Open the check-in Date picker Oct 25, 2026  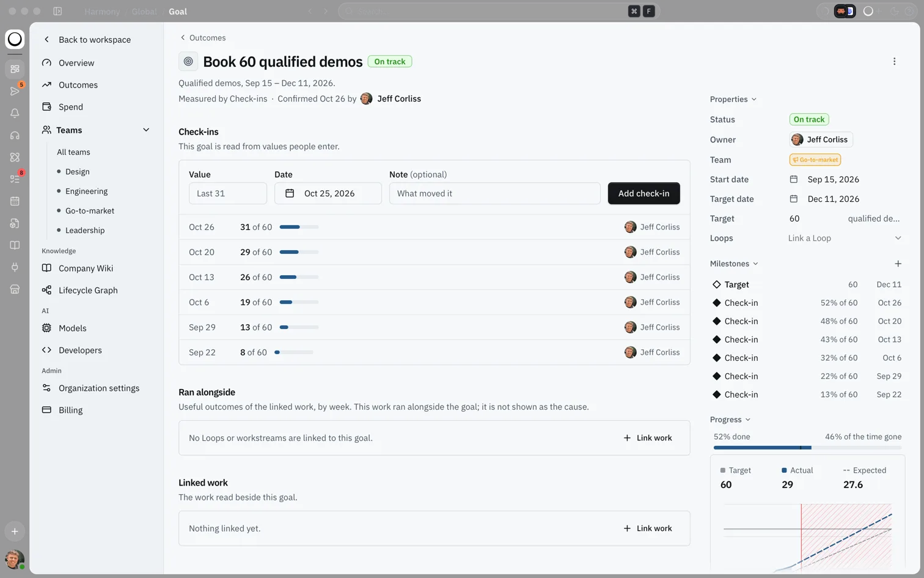[x=328, y=193]
